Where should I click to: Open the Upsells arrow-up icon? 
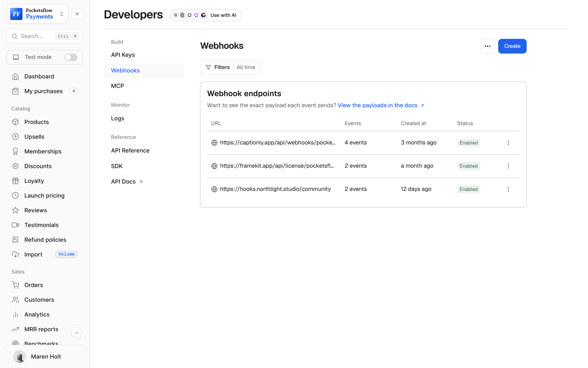pyautogui.click(x=16, y=137)
